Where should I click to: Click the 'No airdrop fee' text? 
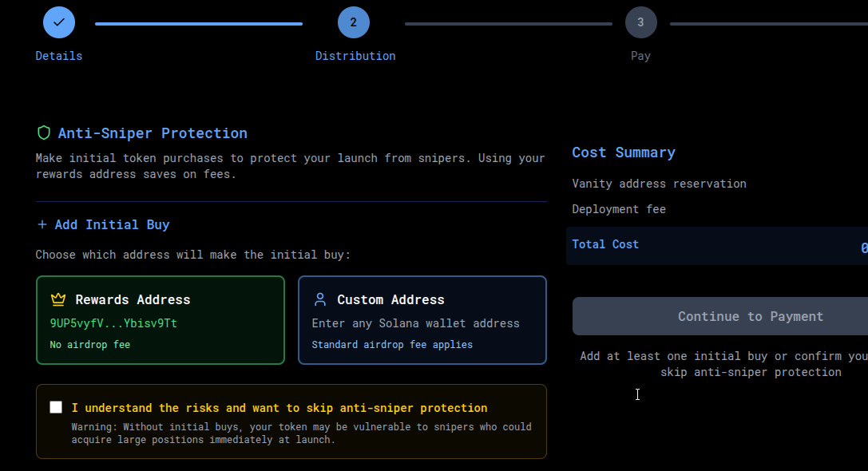pyautogui.click(x=89, y=345)
